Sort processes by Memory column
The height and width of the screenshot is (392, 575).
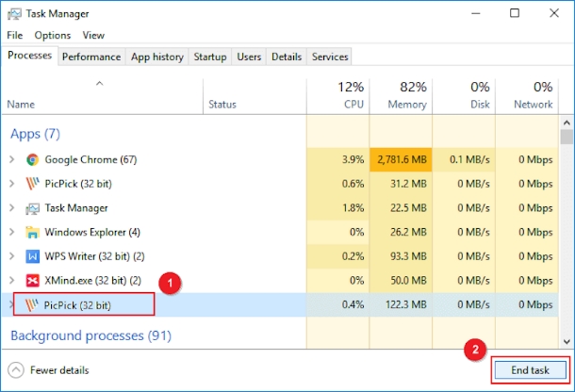click(x=407, y=95)
